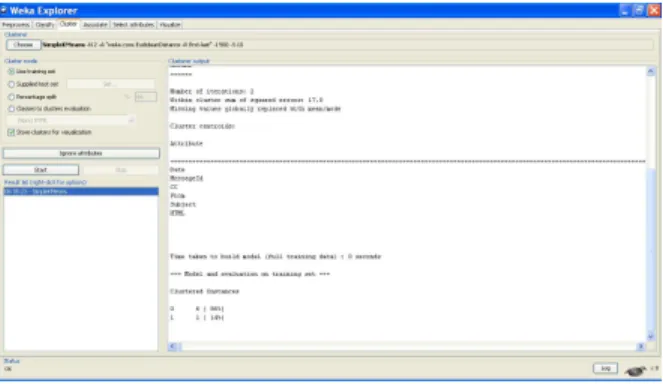Minimize the Weka Explorer window
This screenshot has height=384, width=663.
point(625,10)
